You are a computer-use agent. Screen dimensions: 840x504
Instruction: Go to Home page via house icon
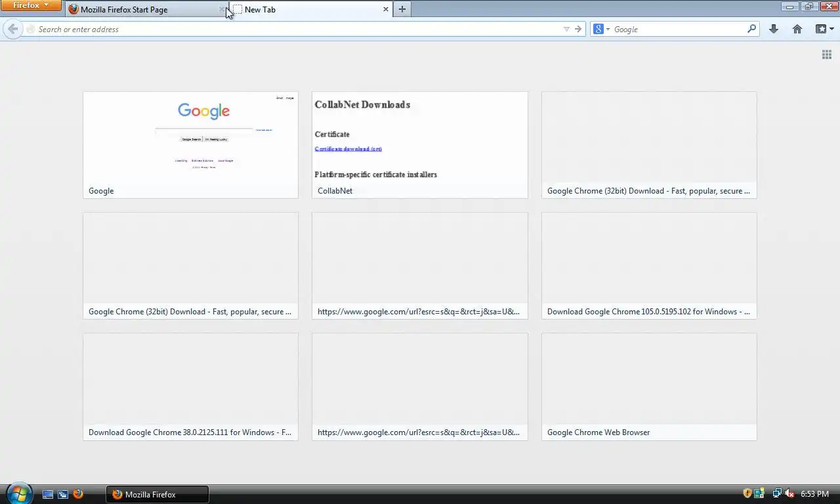click(x=797, y=29)
